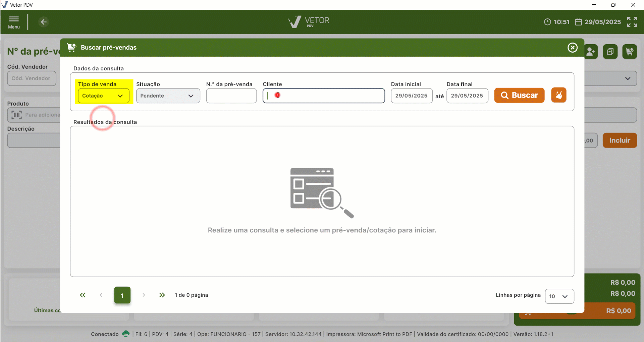Click the Servidor: 10.32.42.144 status entry
This screenshot has width=644, height=342.
coord(293,334)
